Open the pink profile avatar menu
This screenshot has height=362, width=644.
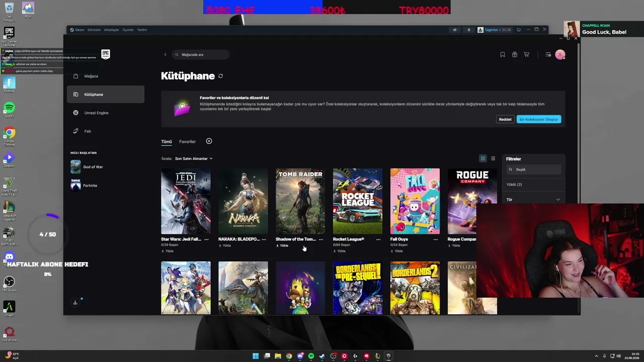pyautogui.click(x=560, y=54)
